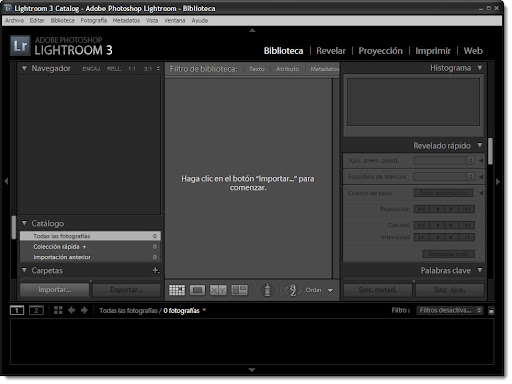Choose Atributo library filter
This screenshot has height=384, width=512.
pos(287,69)
